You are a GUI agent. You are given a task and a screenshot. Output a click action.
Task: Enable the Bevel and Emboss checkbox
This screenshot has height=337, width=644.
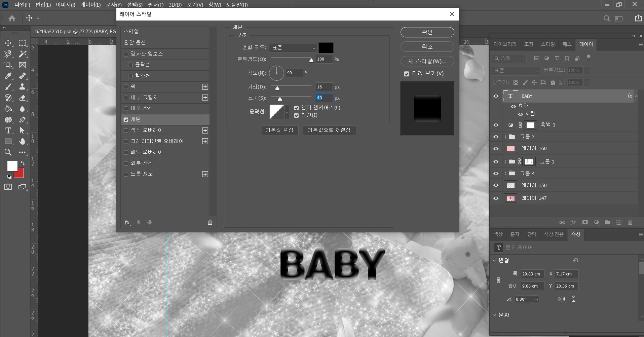(126, 54)
